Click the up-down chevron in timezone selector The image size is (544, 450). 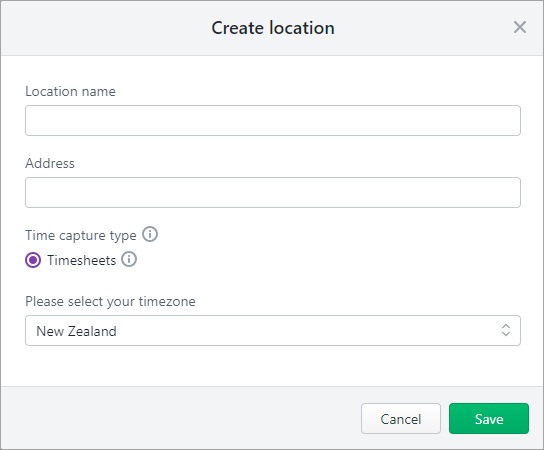505,330
